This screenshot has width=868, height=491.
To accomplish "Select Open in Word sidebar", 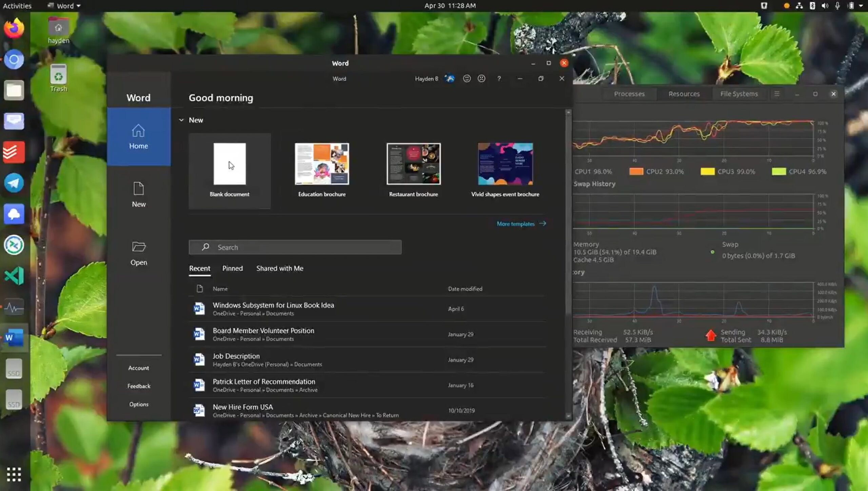I will point(139,253).
